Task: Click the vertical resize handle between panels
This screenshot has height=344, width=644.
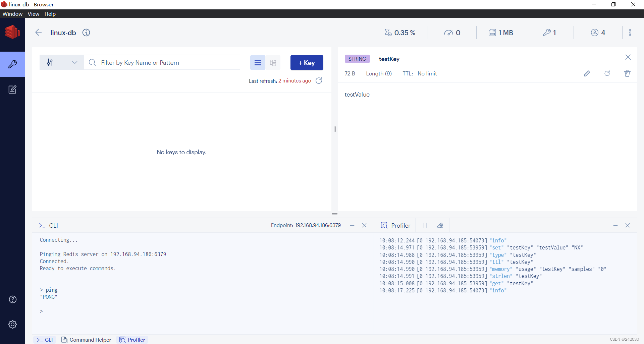Action: [x=334, y=129]
